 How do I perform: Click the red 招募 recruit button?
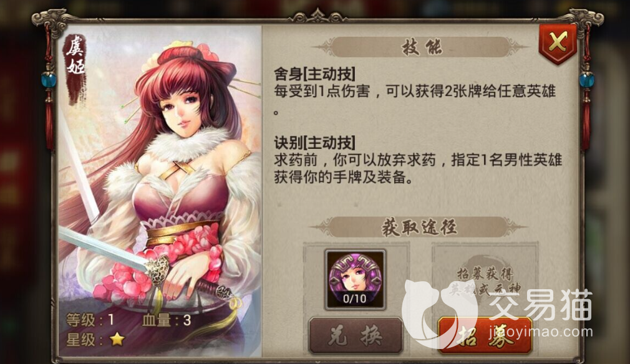485,335
